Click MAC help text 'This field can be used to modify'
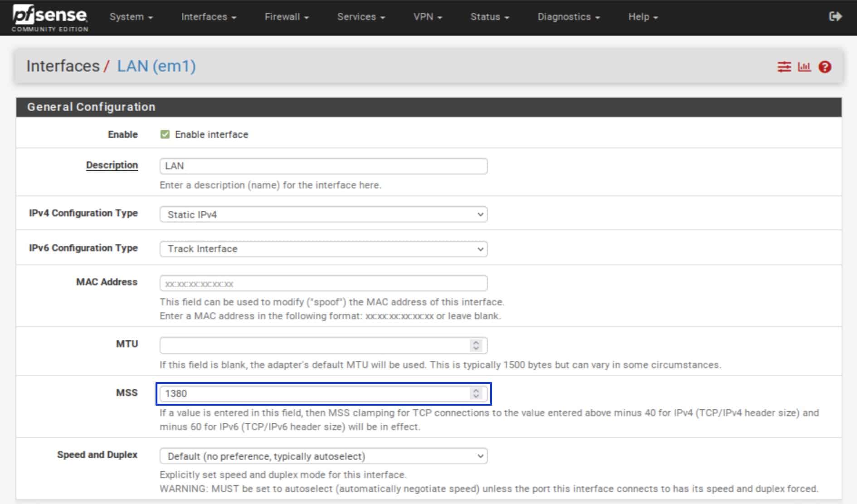Viewport: 857px width, 504px height. (x=332, y=302)
